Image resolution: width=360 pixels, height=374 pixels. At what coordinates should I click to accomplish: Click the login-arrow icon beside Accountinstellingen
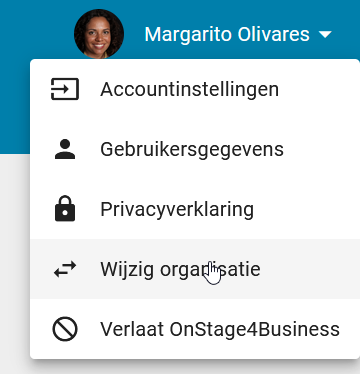point(65,89)
